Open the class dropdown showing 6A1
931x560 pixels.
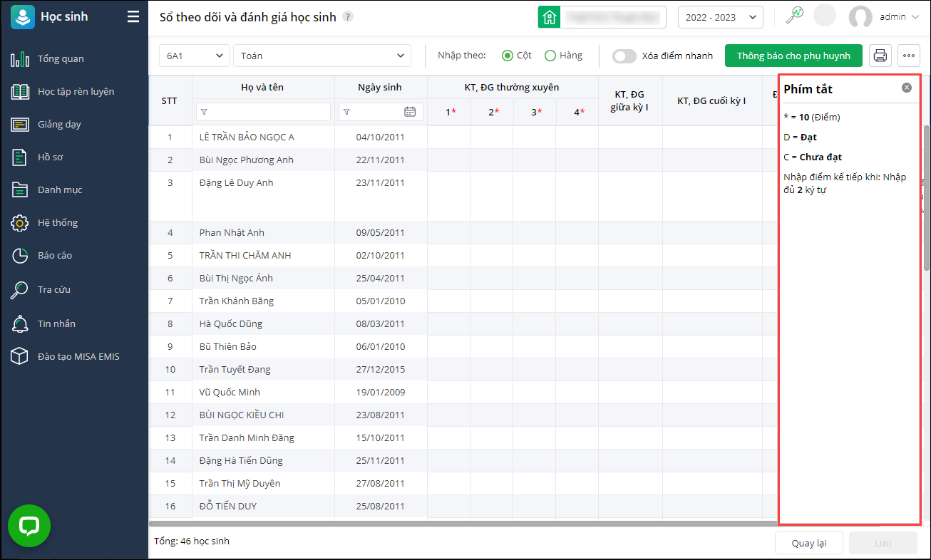[x=195, y=56]
